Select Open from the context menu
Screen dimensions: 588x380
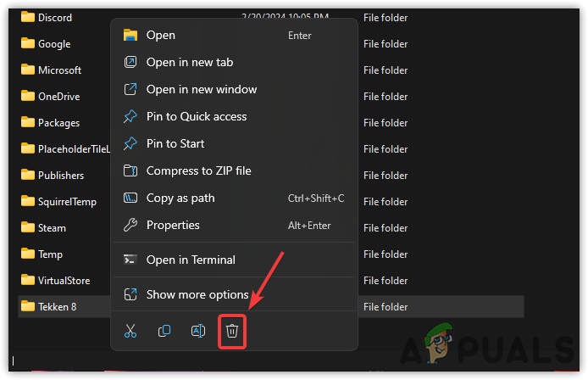(161, 35)
